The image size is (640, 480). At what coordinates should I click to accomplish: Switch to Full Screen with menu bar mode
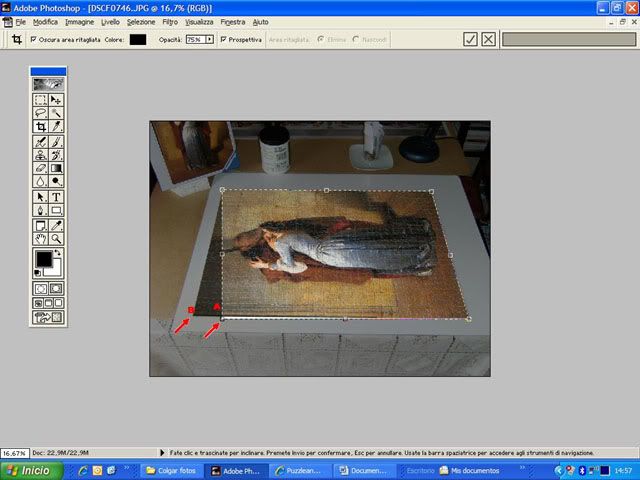coord(48,303)
